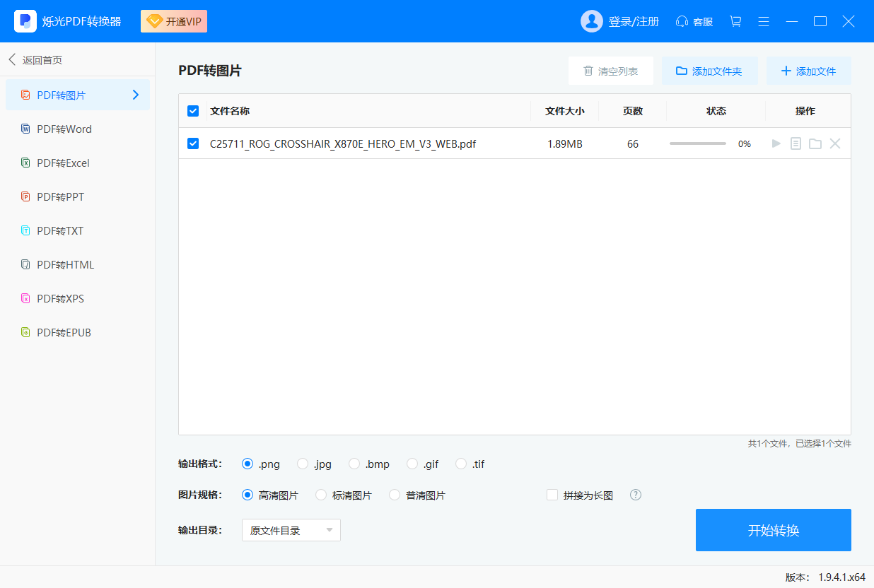Open the 登录/注册 login link
The width and height of the screenshot is (874, 588).
634,22
